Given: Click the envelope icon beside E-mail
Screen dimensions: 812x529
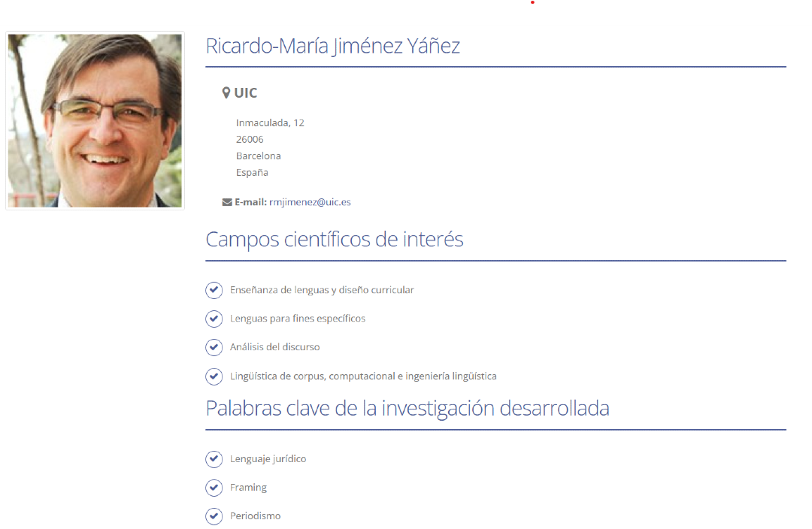Looking at the screenshot, I should [x=227, y=202].
